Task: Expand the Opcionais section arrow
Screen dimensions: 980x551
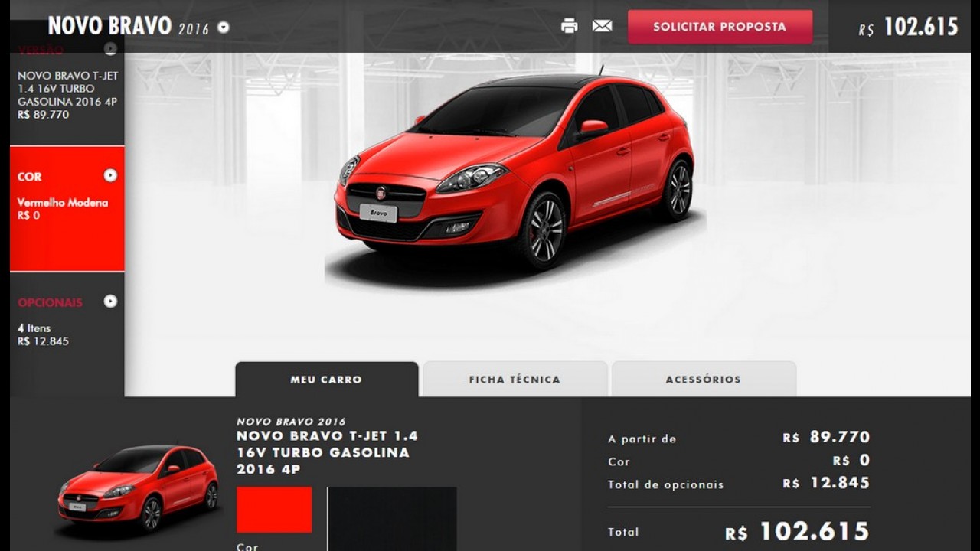Action: [x=110, y=302]
